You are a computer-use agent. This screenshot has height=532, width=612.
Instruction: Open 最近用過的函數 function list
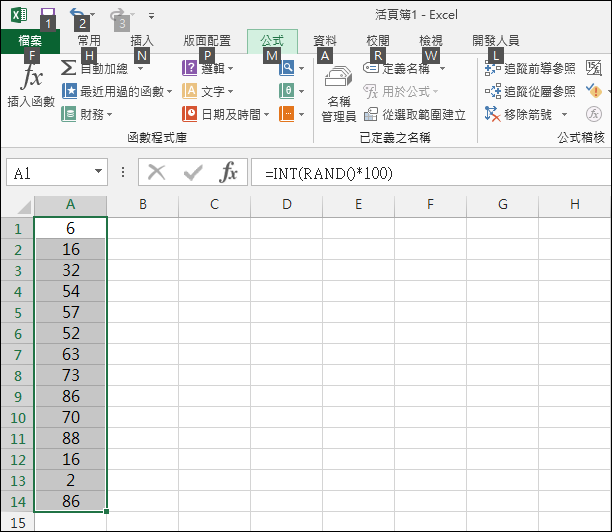point(117,91)
